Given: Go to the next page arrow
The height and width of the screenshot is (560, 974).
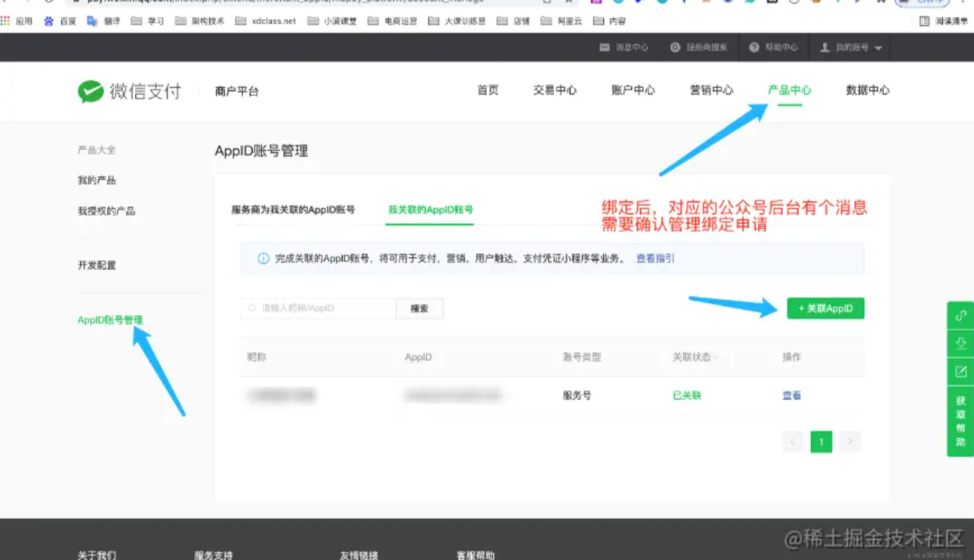Looking at the screenshot, I should (x=850, y=442).
